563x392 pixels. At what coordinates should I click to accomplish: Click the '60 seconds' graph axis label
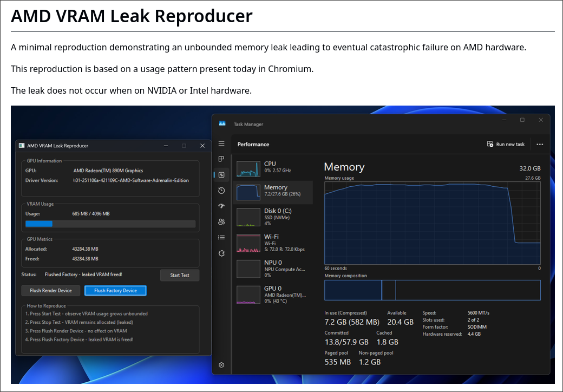tap(336, 268)
